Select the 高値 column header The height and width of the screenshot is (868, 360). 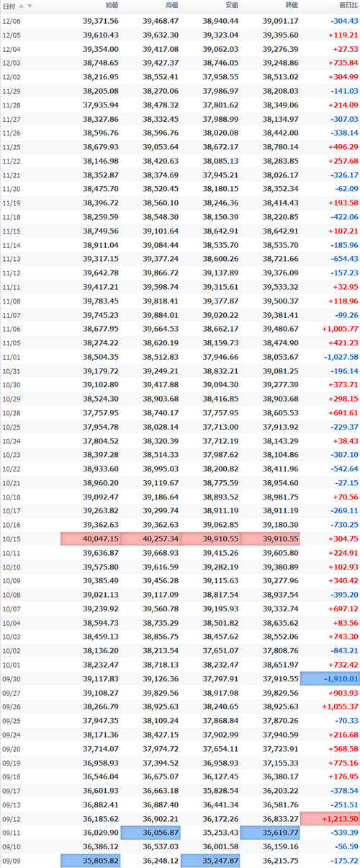point(171,6)
